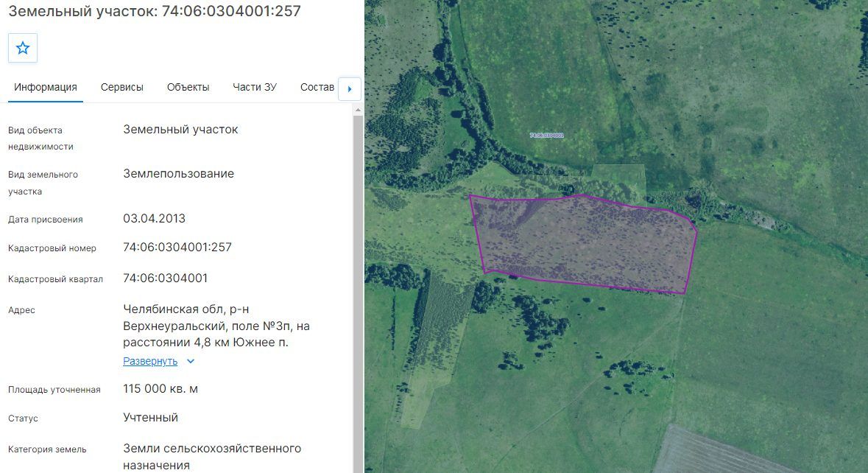Select the Части ЗУ tab
This screenshot has height=473, width=868.
(255, 88)
